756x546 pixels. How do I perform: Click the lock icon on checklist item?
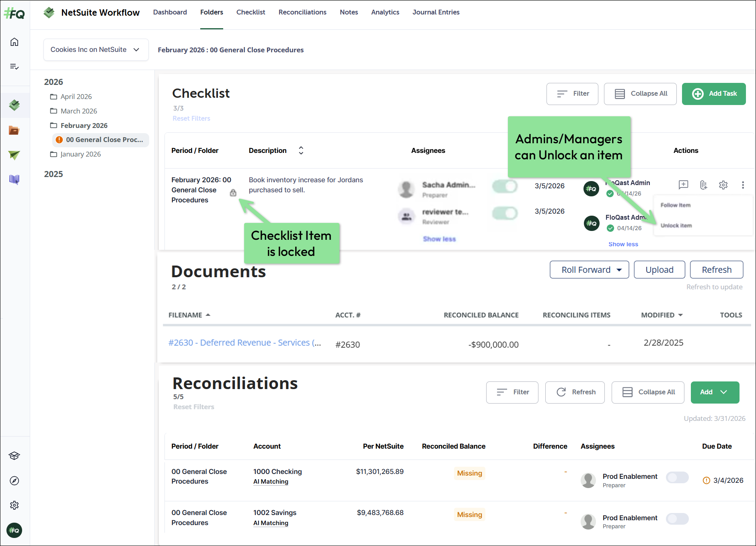(x=233, y=193)
